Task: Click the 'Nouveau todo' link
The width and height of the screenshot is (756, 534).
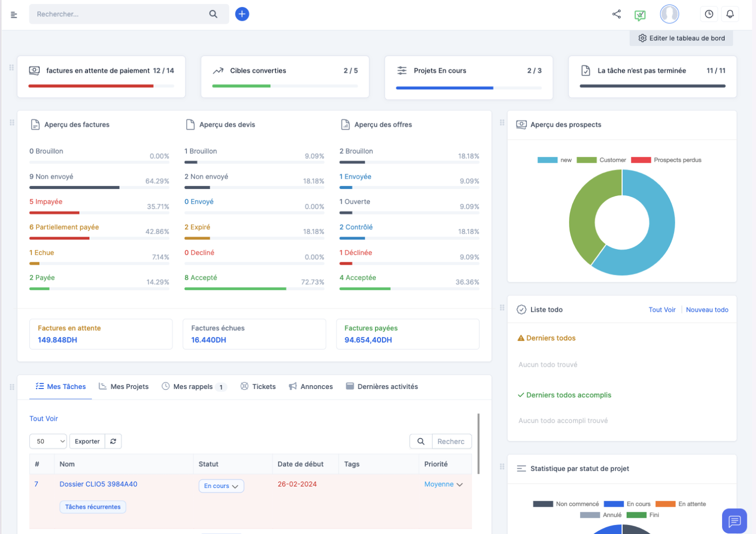Action: [x=707, y=310]
